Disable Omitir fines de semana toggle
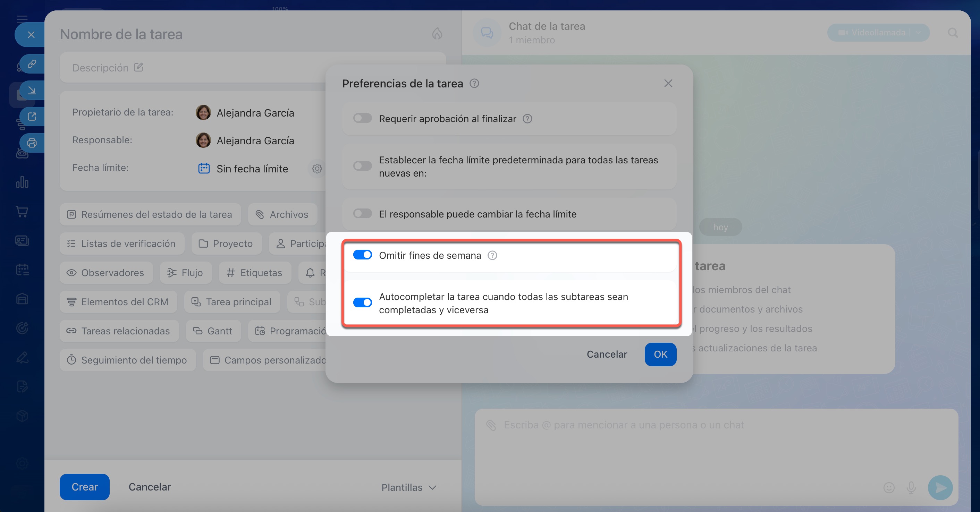 coord(362,255)
